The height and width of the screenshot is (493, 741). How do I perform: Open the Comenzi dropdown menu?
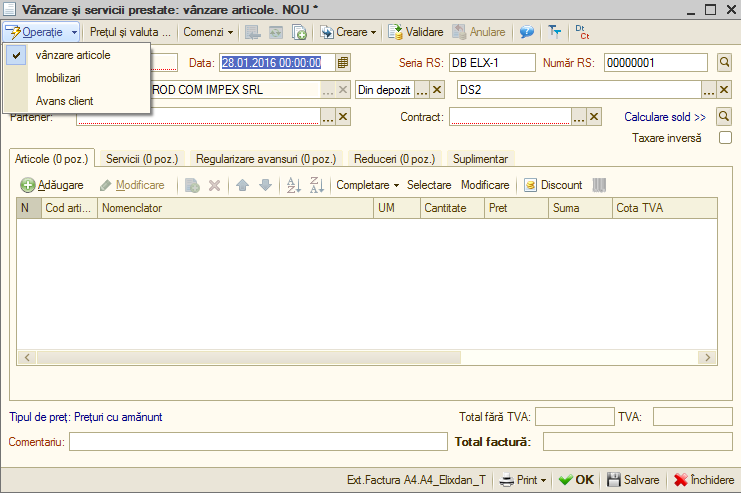[208, 32]
